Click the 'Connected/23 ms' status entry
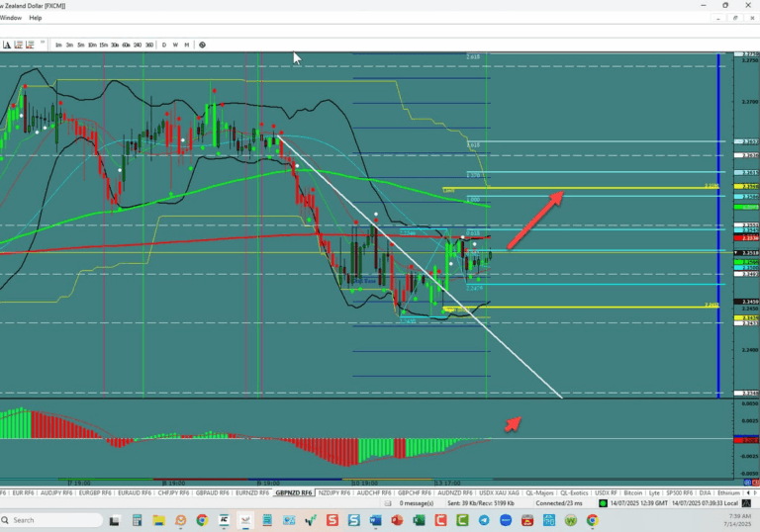Screen dimensions: 760x532 click(559, 503)
